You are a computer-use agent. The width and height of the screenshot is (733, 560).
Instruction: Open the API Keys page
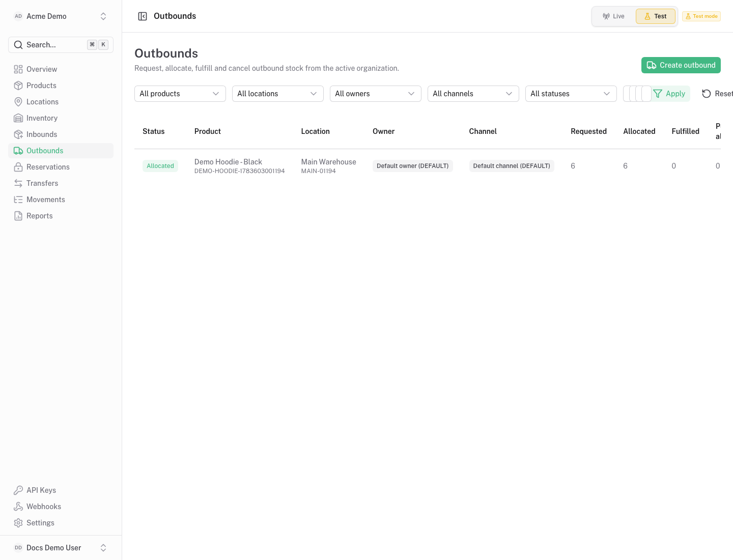tap(61, 490)
